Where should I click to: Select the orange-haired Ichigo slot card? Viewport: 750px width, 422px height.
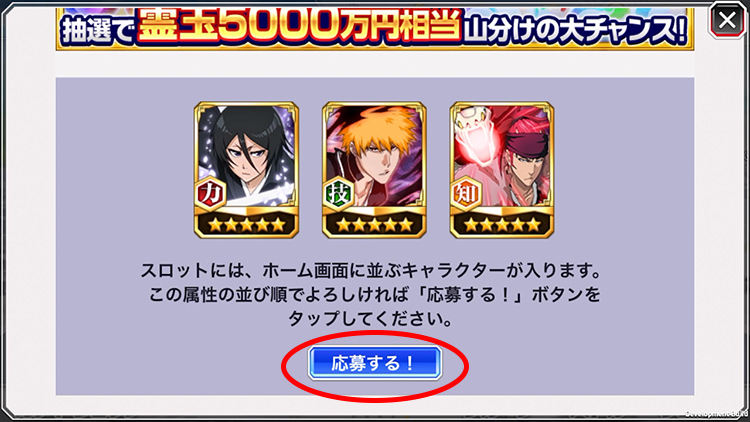point(375,169)
